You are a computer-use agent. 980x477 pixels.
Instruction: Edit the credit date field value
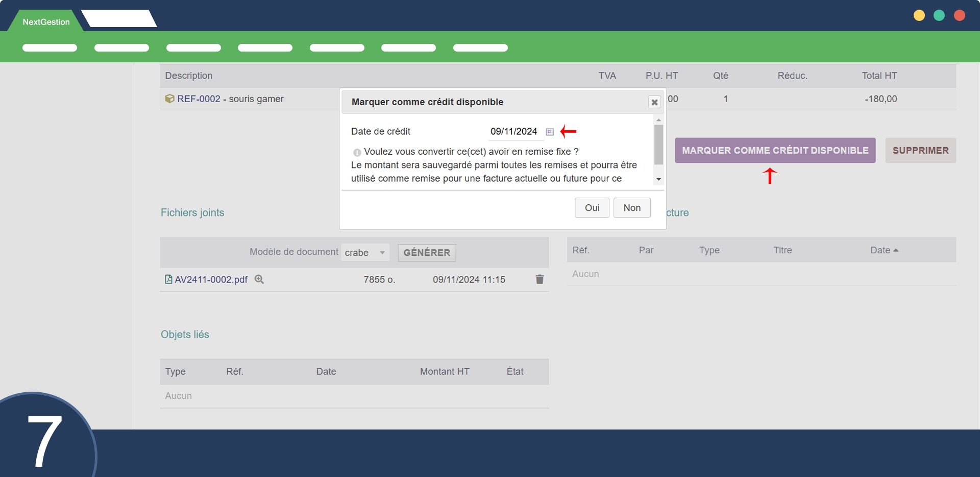(513, 132)
